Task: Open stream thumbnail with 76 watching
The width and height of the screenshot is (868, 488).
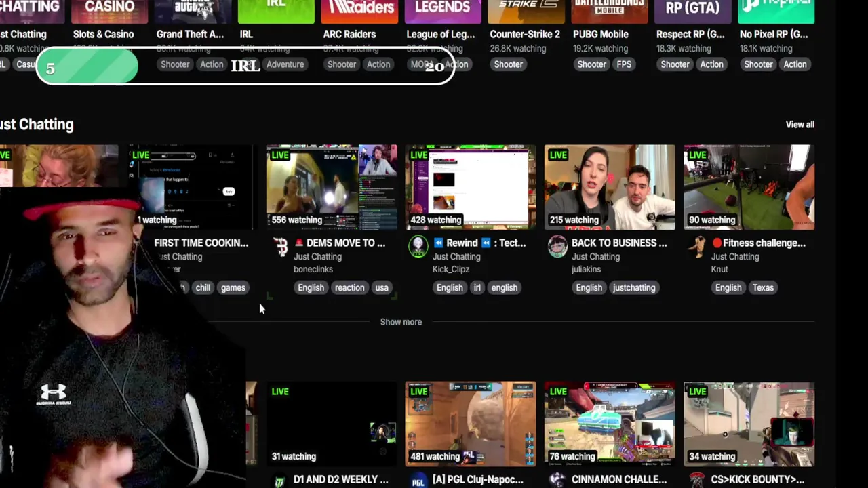Action: pos(610,424)
